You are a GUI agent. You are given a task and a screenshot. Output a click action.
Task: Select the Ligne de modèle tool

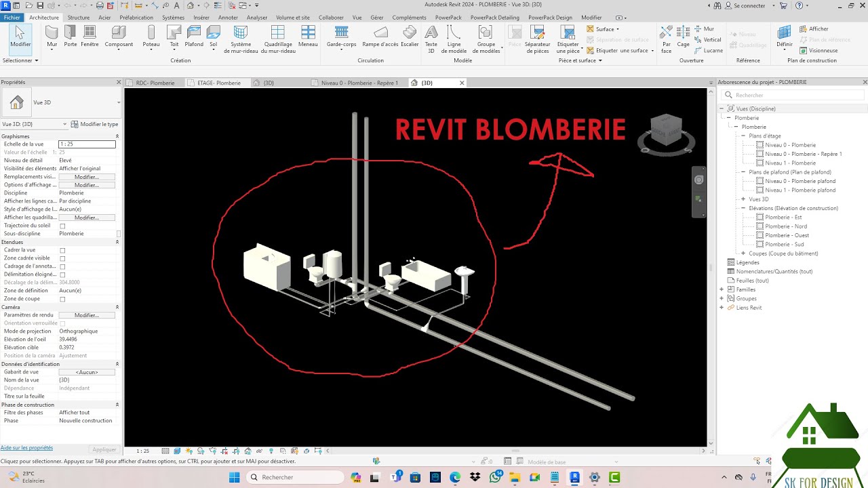454,39
